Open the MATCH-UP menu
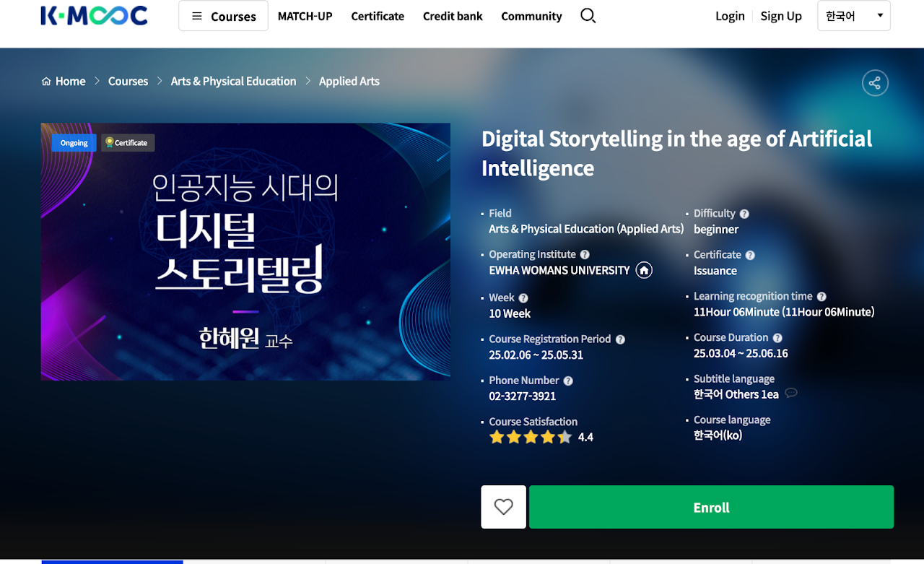This screenshot has width=924, height=564. coord(305,16)
